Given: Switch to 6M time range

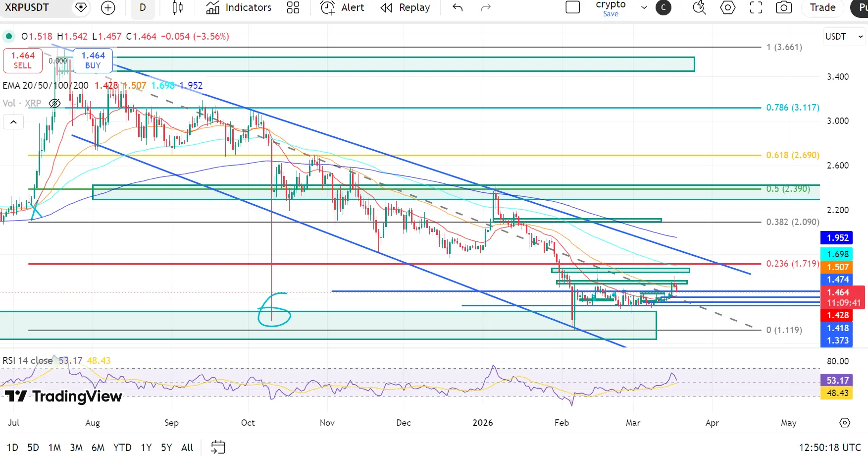Looking at the screenshot, I should pos(98,448).
